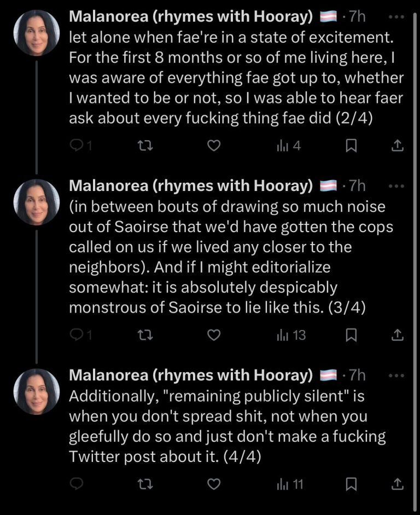Like the (2/4) tweet

pos(215,146)
